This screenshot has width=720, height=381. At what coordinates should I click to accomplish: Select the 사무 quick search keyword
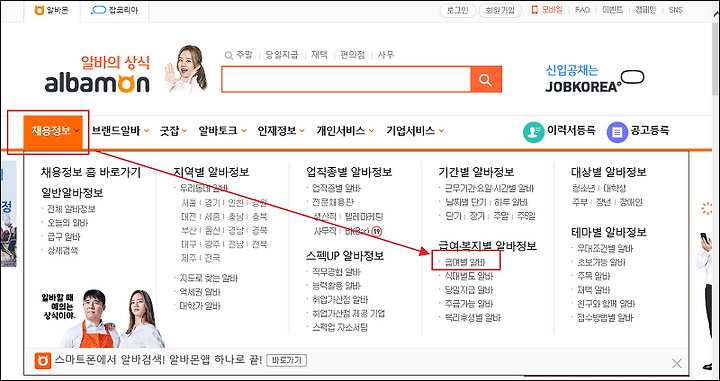click(x=386, y=55)
